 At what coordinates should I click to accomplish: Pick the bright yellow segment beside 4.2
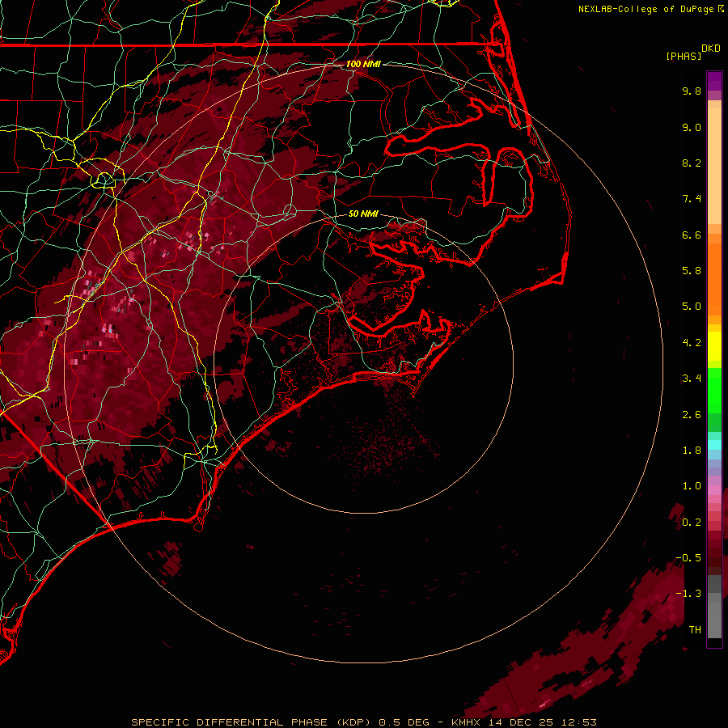point(714,346)
